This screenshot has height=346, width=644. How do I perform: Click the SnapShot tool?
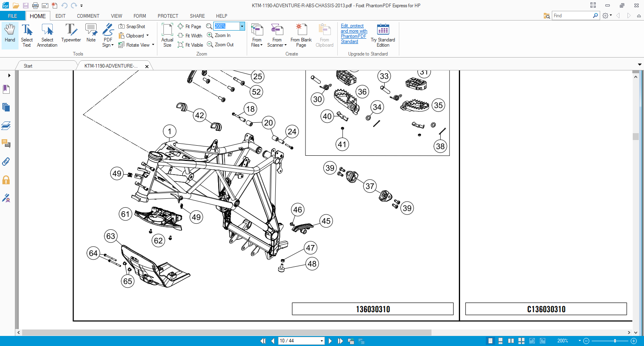pyautogui.click(x=132, y=27)
